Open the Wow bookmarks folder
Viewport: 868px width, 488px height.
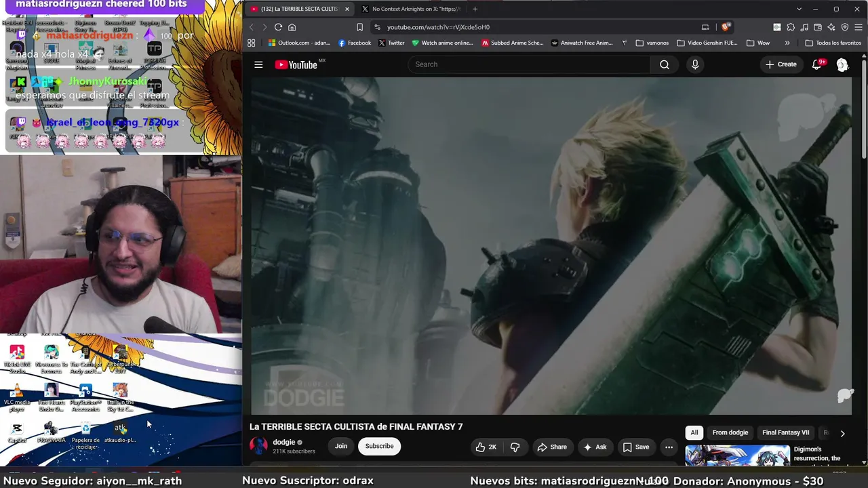[x=758, y=43]
